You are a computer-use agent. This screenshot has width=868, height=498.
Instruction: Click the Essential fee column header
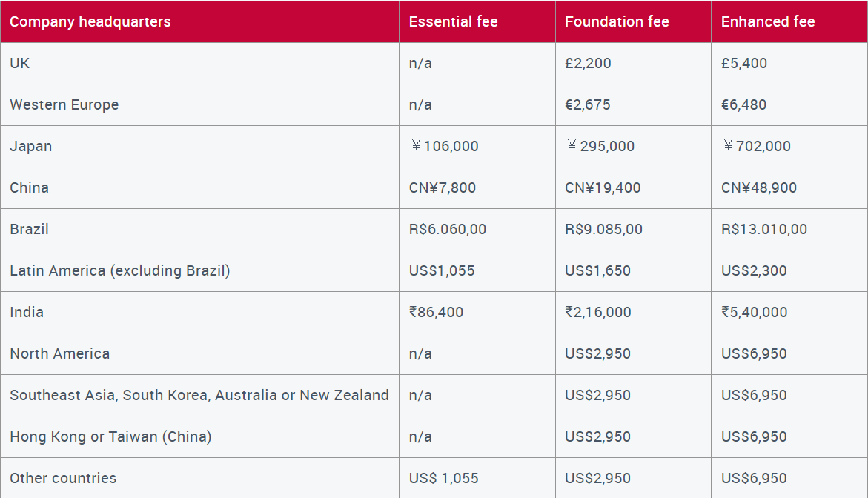[x=453, y=21]
